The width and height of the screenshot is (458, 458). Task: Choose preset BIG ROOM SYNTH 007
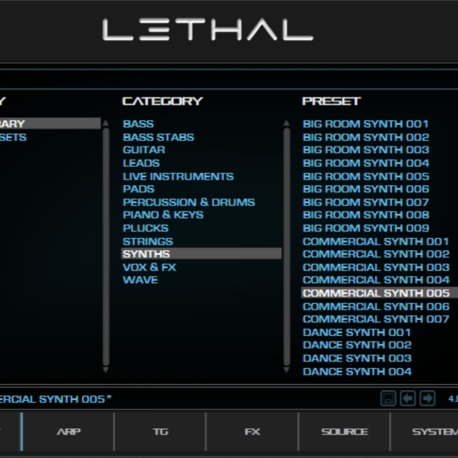(x=366, y=202)
